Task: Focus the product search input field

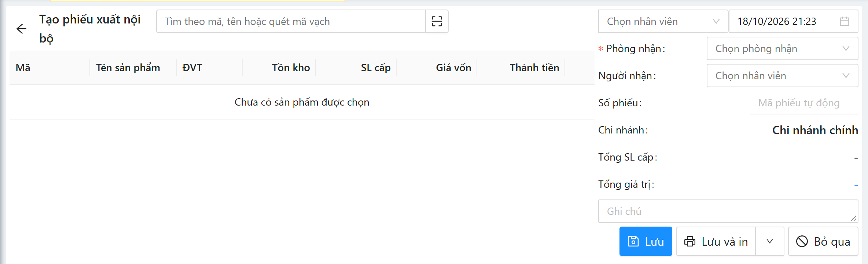Action: tap(291, 21)
